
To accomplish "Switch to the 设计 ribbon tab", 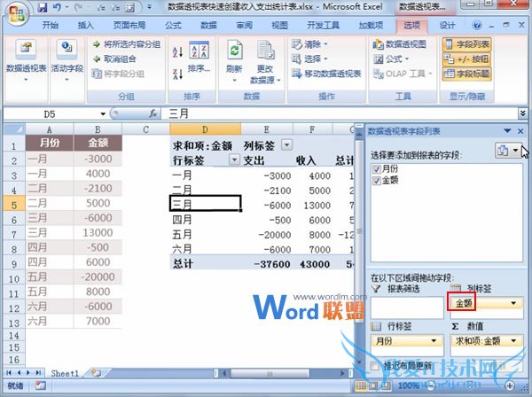I will (447, 25).
